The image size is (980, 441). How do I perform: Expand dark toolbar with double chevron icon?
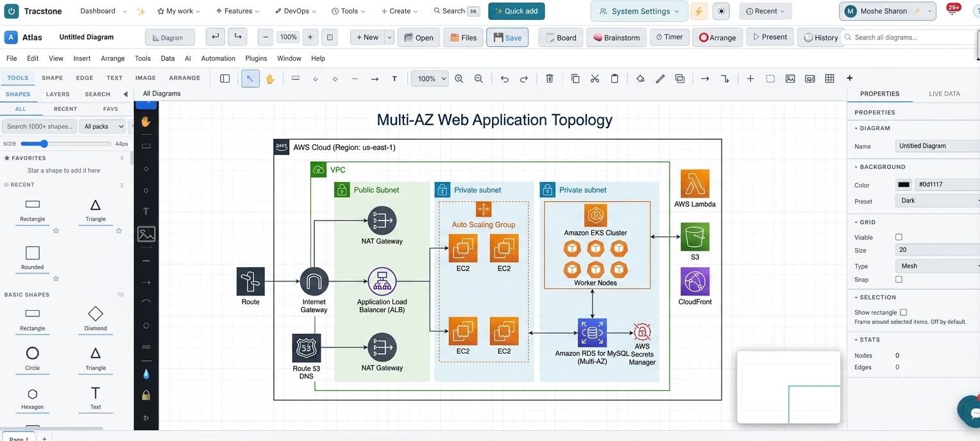coord(146,418)
